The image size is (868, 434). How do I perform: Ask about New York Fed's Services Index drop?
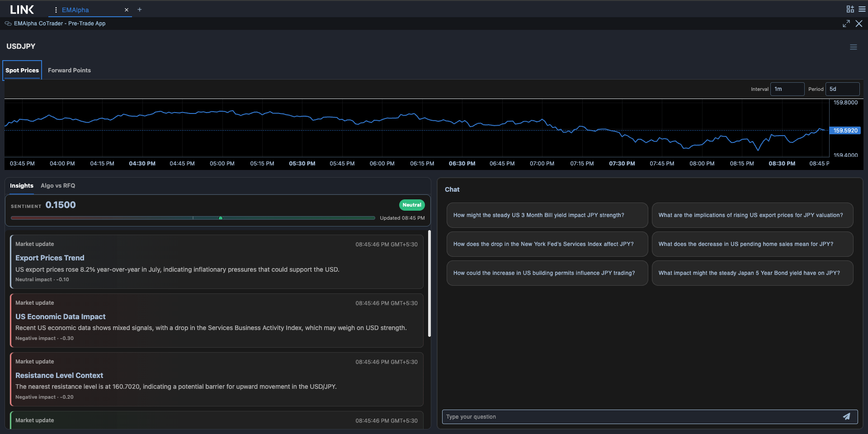[x=547, y=244]
